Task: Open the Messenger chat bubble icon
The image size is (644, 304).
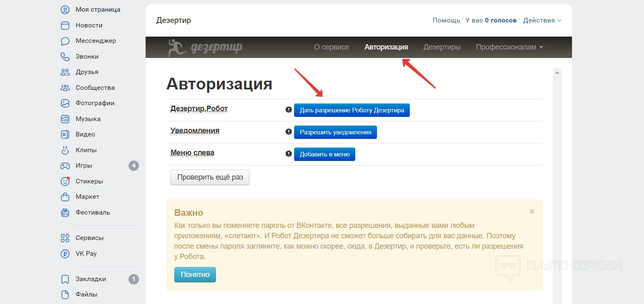Action: coord(65,41)
